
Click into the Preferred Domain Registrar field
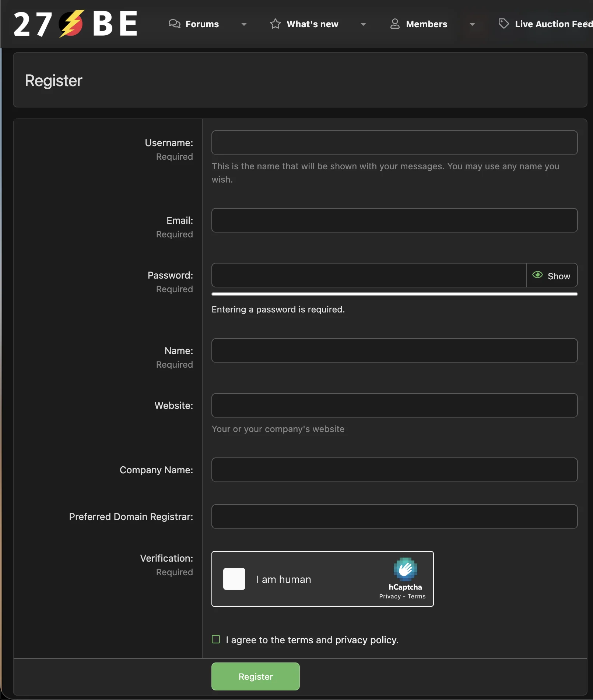pyautogui.click(x=394, y=517)
